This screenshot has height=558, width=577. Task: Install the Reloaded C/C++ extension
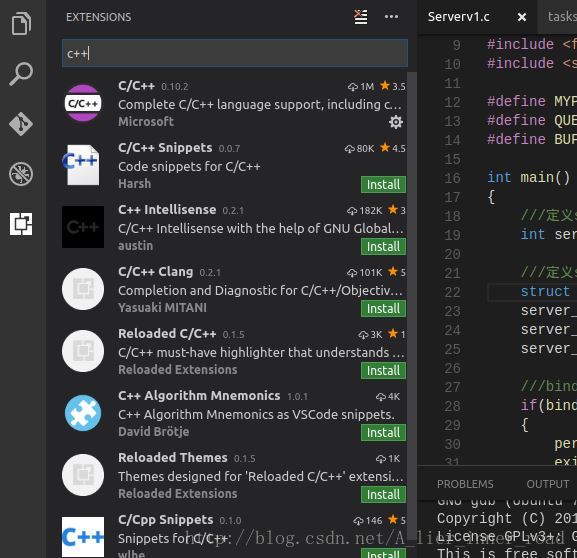383,371
